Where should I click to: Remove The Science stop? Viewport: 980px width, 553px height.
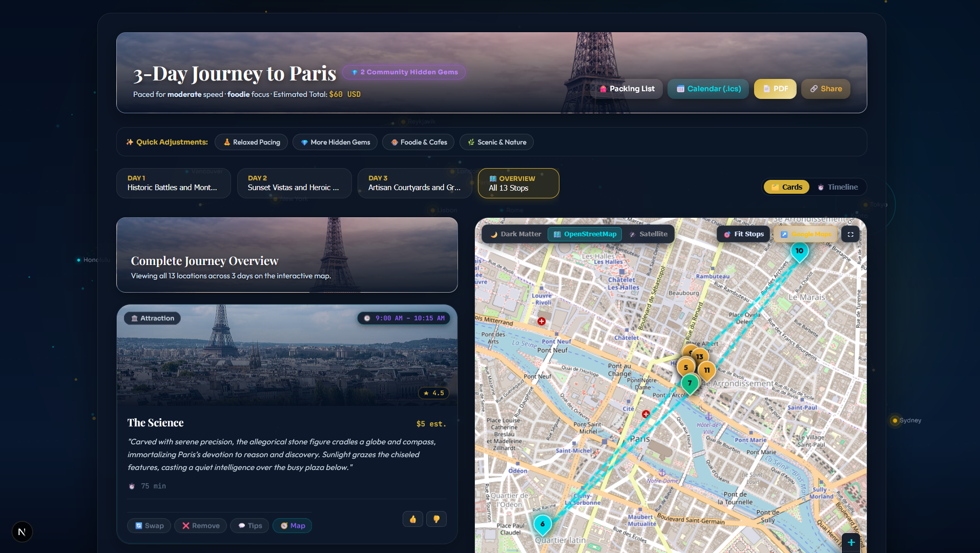(200, 525)
